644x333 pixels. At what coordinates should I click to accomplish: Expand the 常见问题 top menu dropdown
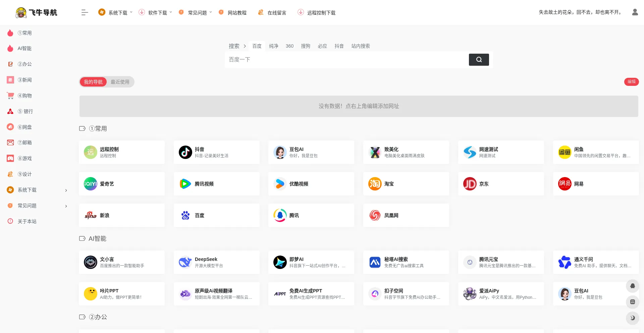coord(195,13)
